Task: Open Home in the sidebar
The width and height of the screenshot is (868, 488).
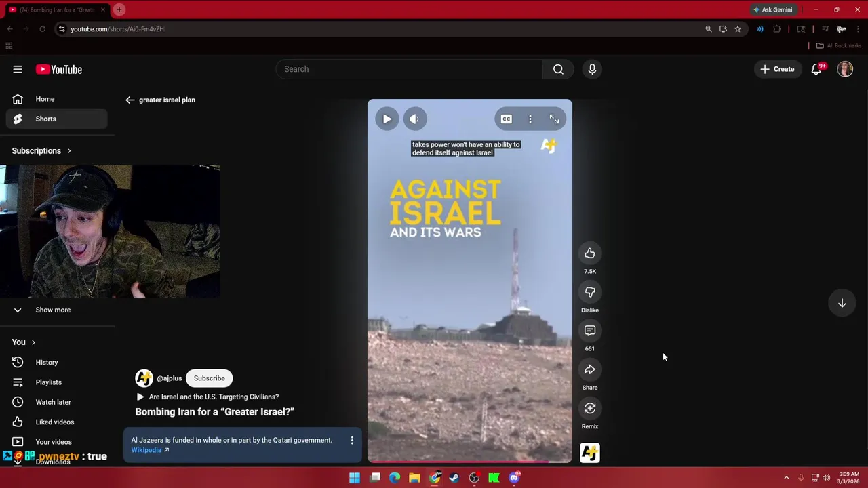Action: 57,99
